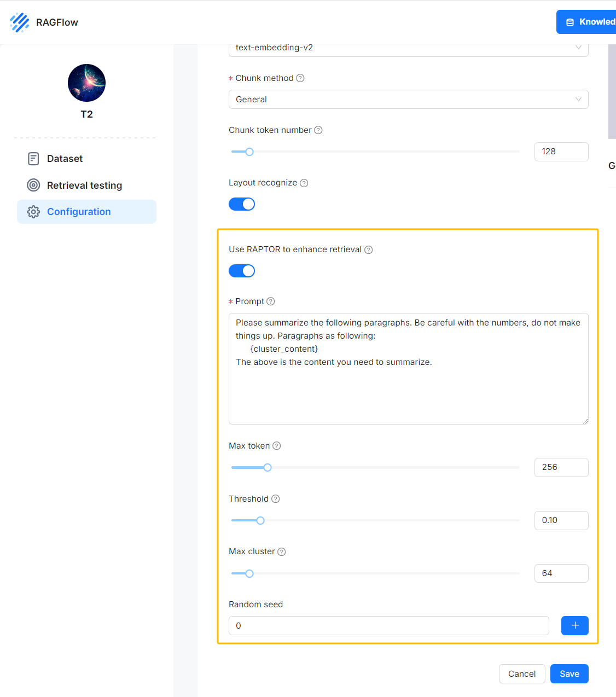The image size is (616, 697).
Task: Turn off Use RAPTOR toggle
Action: click(242, 271)
